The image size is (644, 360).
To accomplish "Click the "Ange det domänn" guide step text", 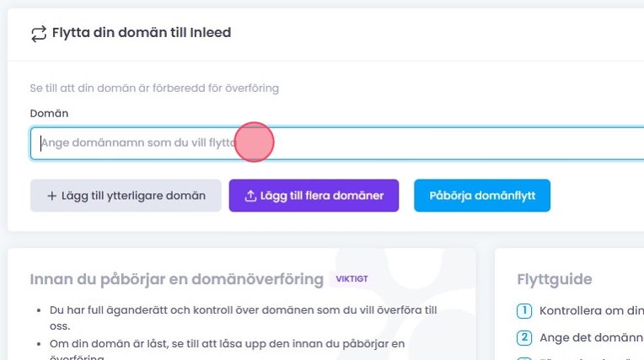I will tap(590, 338).
